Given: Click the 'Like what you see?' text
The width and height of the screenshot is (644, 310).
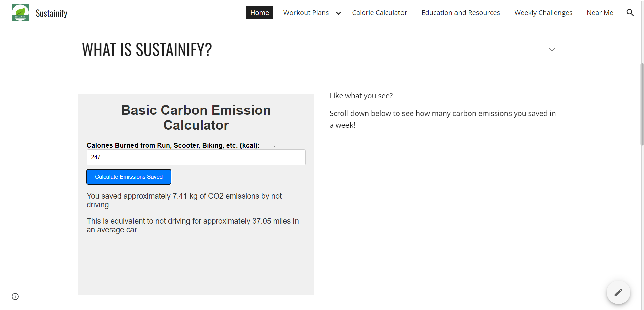Looking at the screenshot, I should point(361,96).
